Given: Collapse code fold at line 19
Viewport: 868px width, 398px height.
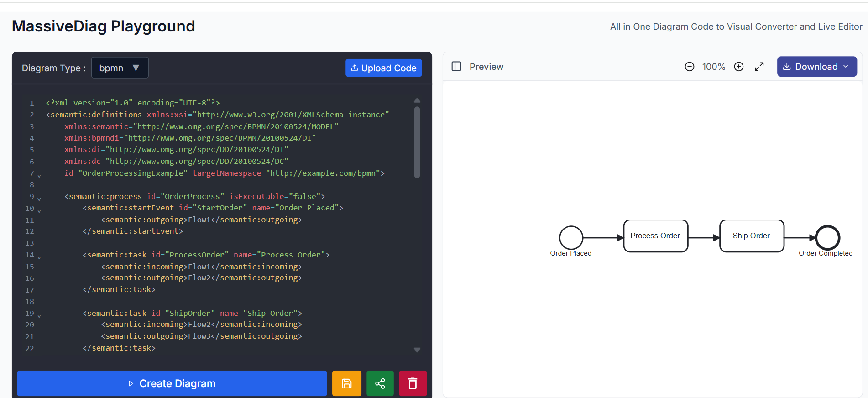Looking at the screenshot, I should 39,316.
